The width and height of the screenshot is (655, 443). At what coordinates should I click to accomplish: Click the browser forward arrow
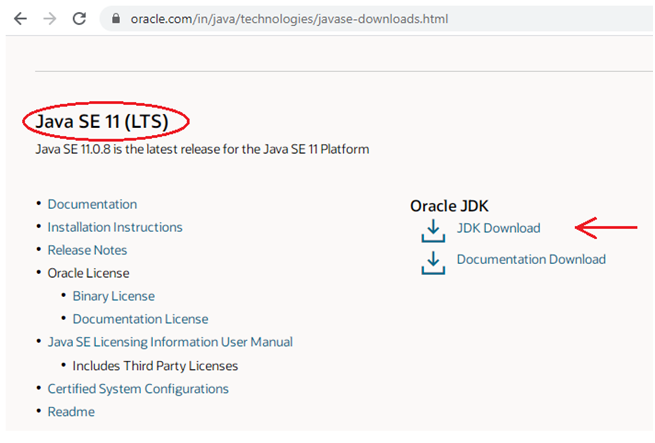tap(50, 18)
